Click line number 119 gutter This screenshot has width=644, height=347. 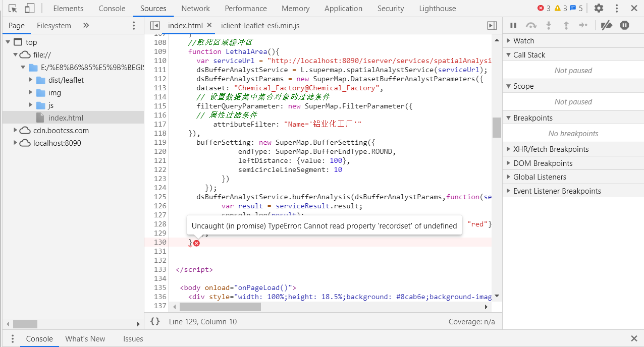pyautogui.click(x=160, y=142)
